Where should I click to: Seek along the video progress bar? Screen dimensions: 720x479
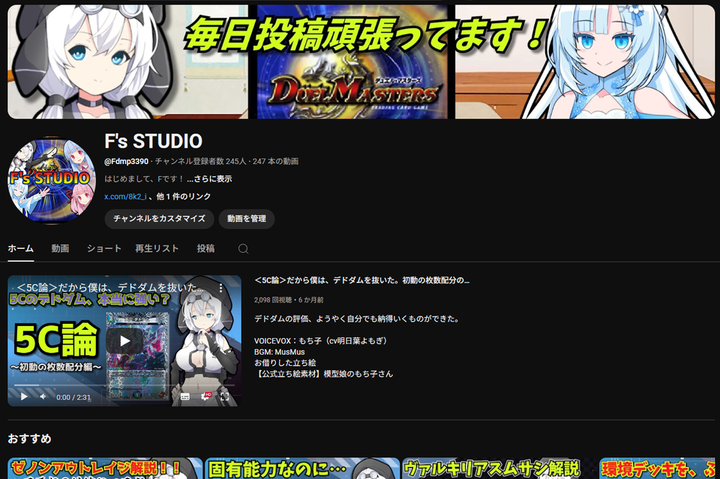pyautogui.click(x=124, y=385)
